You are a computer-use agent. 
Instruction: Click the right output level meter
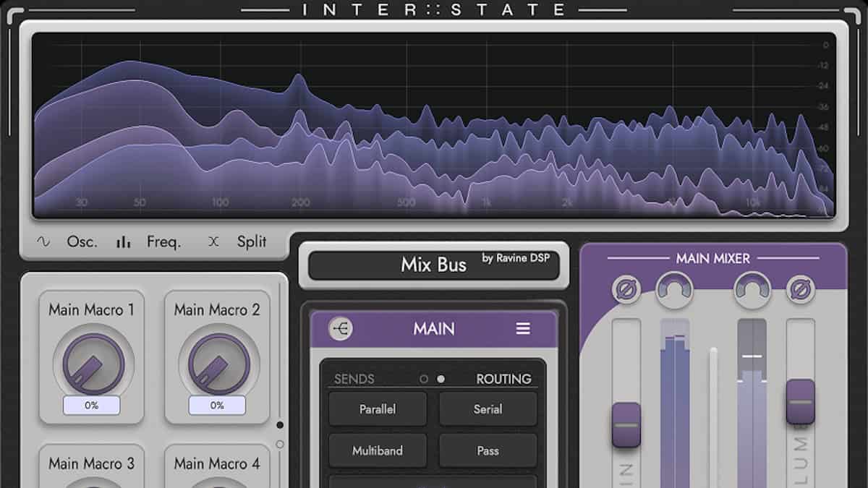(752, 403)
